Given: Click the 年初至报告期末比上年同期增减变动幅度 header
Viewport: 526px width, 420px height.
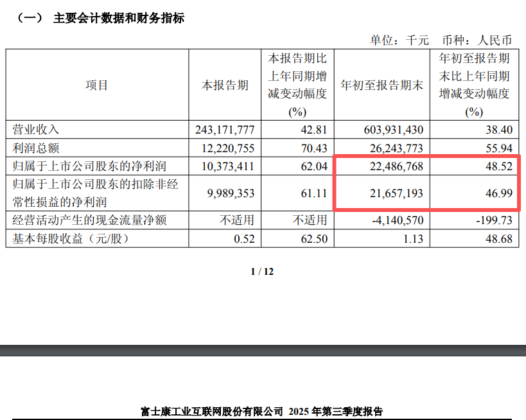Looking at the screenshot, I should coord(475,85).
